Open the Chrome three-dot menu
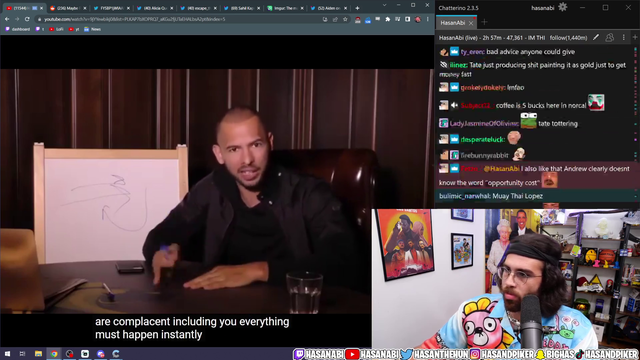This screenshot has height=360, width=640. point(428,19)
